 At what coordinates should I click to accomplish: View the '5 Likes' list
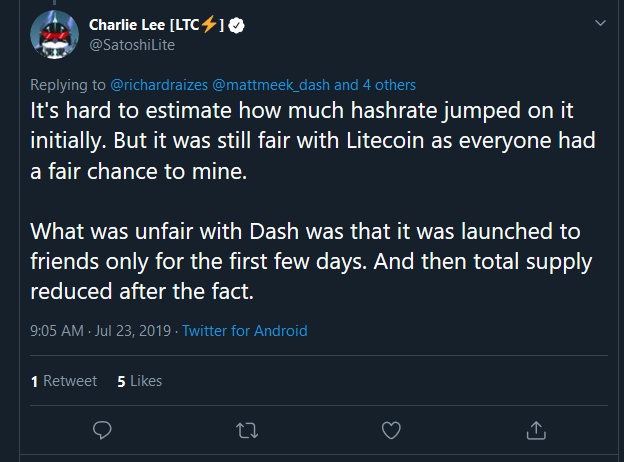point(139,381)
